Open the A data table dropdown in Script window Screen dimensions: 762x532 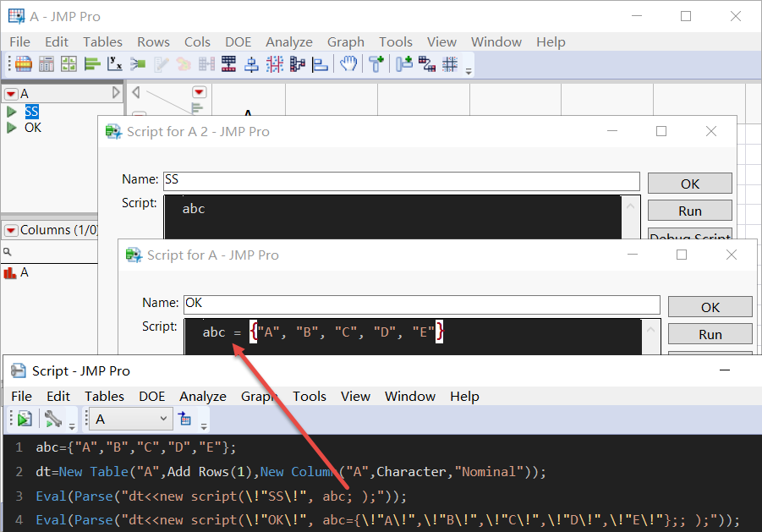(131, 419)
